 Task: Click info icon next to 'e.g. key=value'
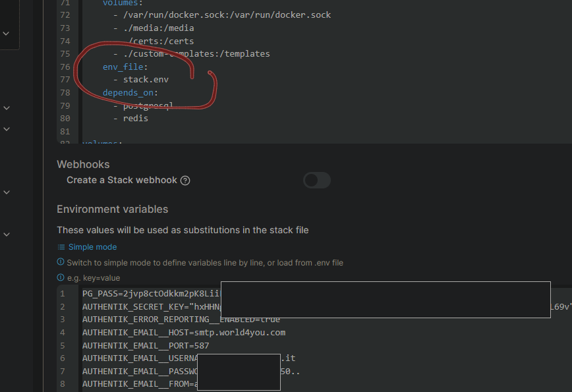[61, 278]
